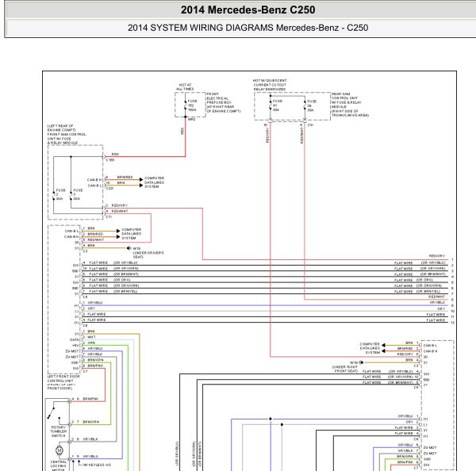Click the WHT wire label at C7
476x471 pixels.
(91, 337)
